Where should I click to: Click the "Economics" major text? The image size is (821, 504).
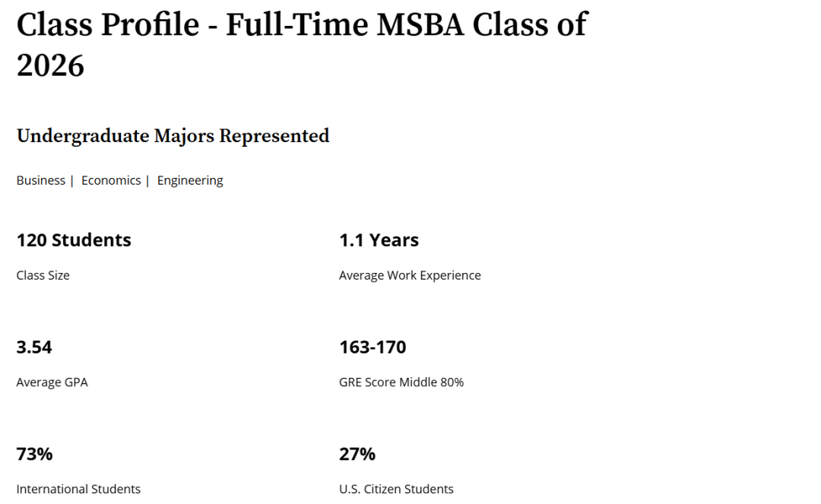[111, 180]
